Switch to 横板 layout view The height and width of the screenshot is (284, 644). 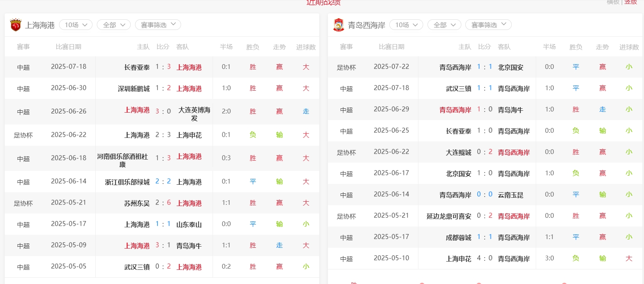tap(613, 2)
